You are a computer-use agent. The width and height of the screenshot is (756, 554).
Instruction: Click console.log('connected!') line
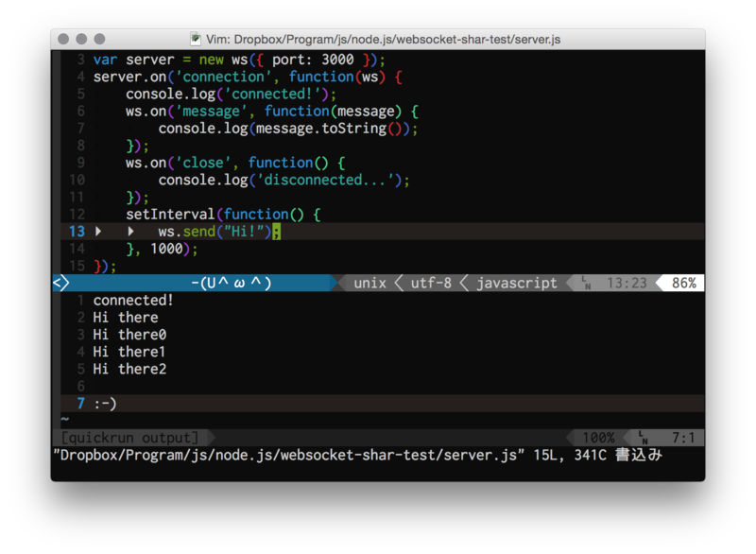[x=231, y=94]
